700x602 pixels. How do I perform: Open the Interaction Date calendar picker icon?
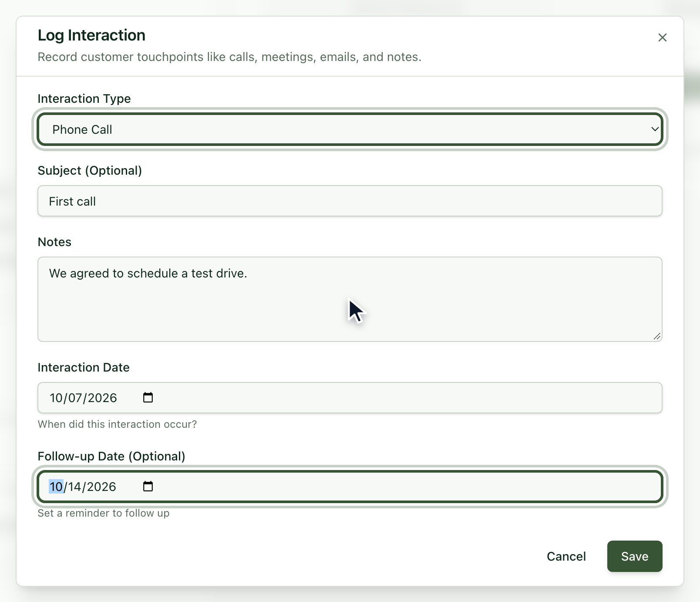coord(148,397)
